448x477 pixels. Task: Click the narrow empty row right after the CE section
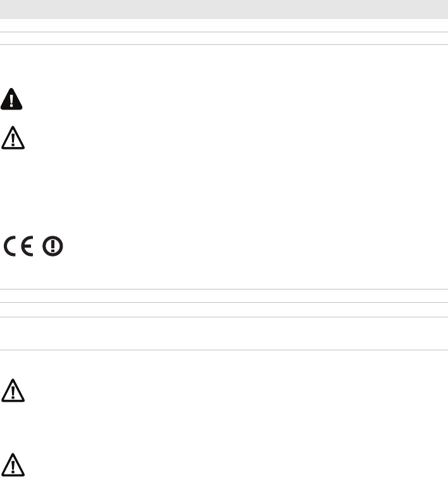click(x=224, y=296)
